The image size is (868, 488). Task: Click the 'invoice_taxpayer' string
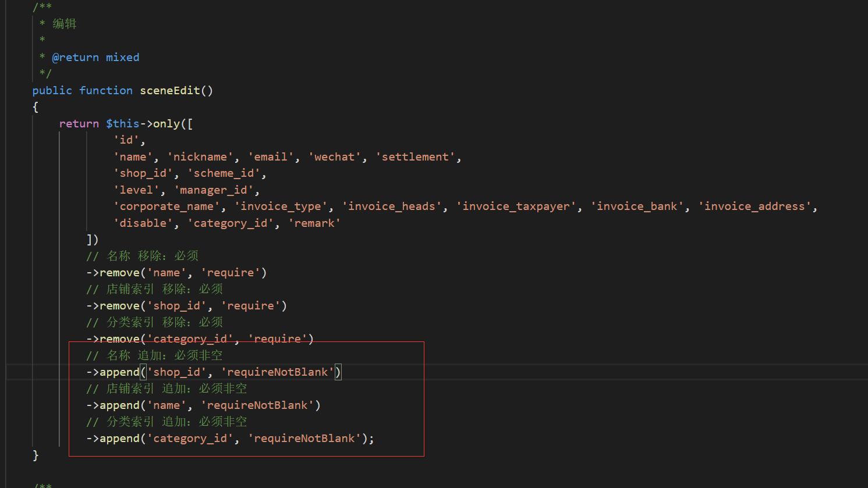click(516, 206)
